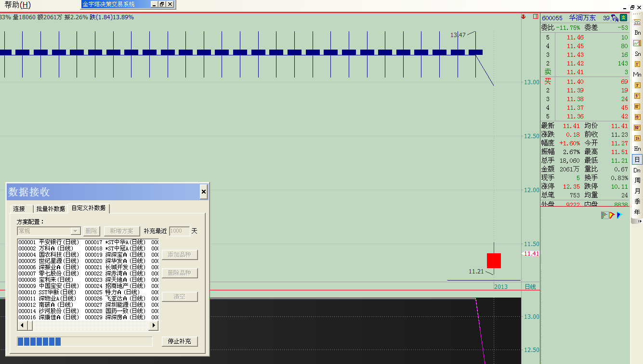
Task: Choose the 30-minute period icon
Action: [637, 128]
